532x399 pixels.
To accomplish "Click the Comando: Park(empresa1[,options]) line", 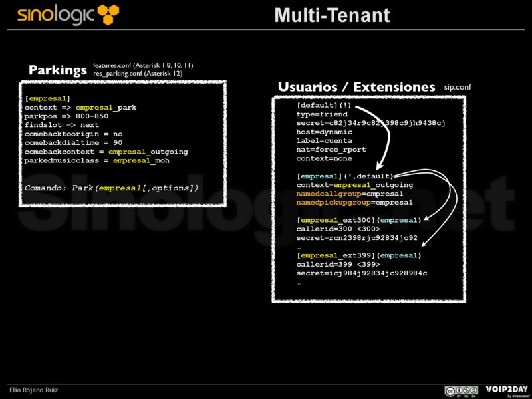I will pyautogui.click(x=112, y=188).
